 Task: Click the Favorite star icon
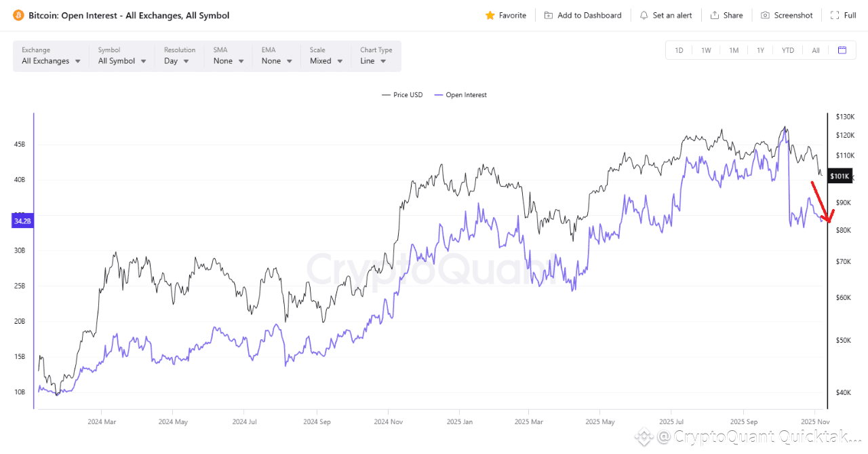point(490,15)
